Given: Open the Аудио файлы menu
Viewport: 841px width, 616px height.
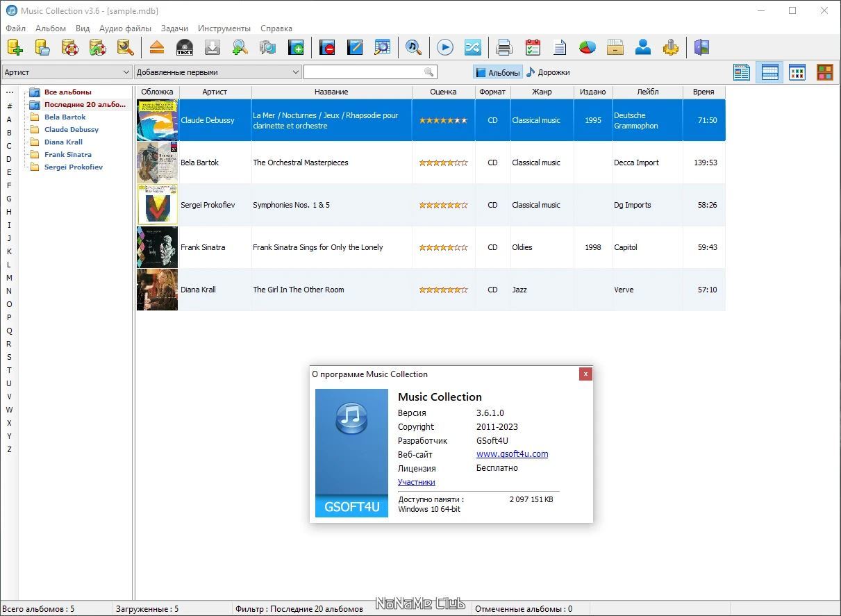Looking at the screenshot, I should (125, 28).
